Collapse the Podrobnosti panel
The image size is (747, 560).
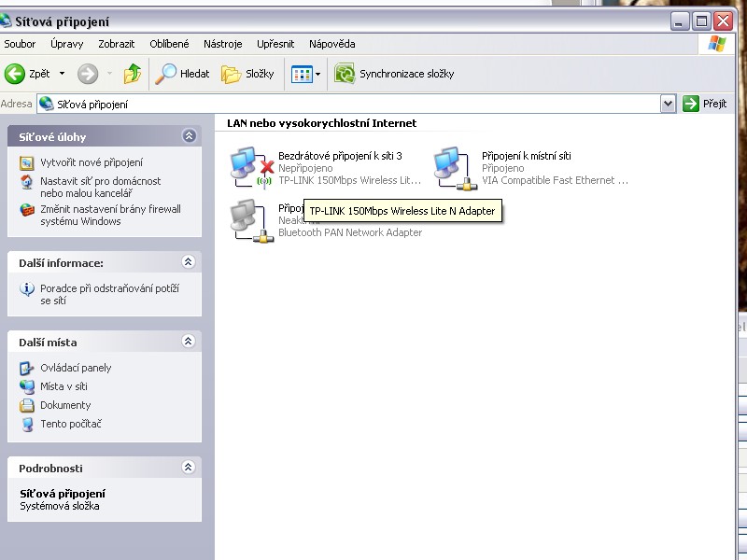pos(189,468)
